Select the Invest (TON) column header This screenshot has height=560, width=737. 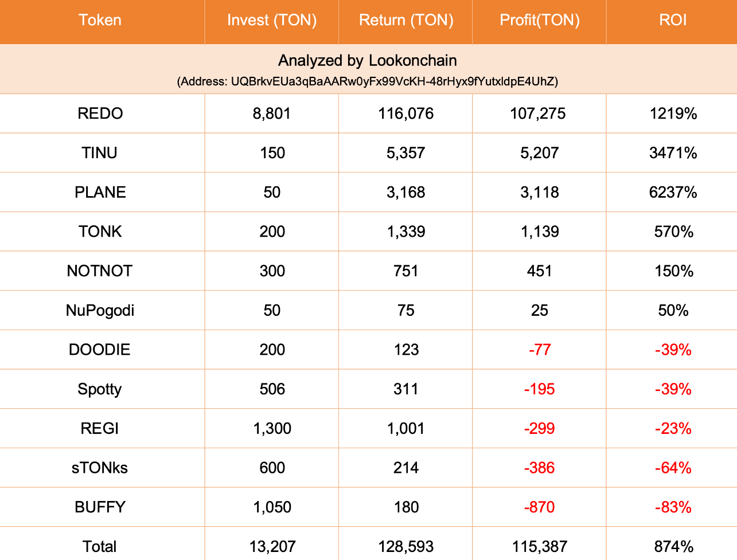[x=272, y=20]
